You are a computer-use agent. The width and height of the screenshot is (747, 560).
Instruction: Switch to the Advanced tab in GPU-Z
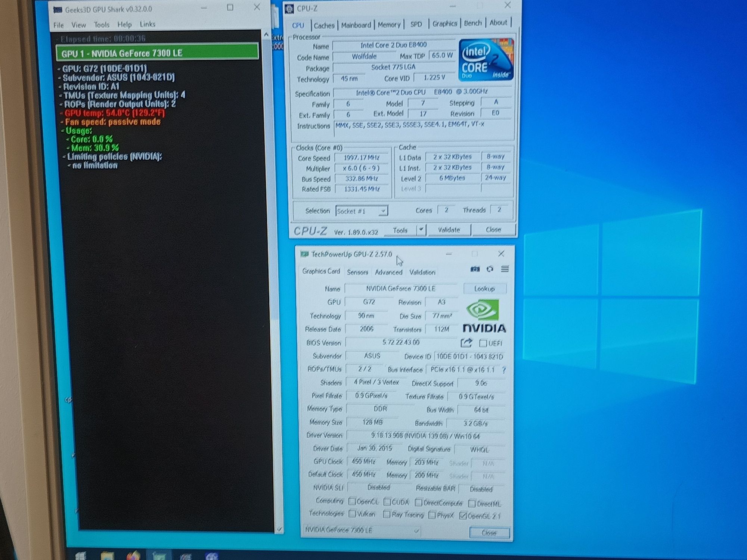[x=388, y=272]
